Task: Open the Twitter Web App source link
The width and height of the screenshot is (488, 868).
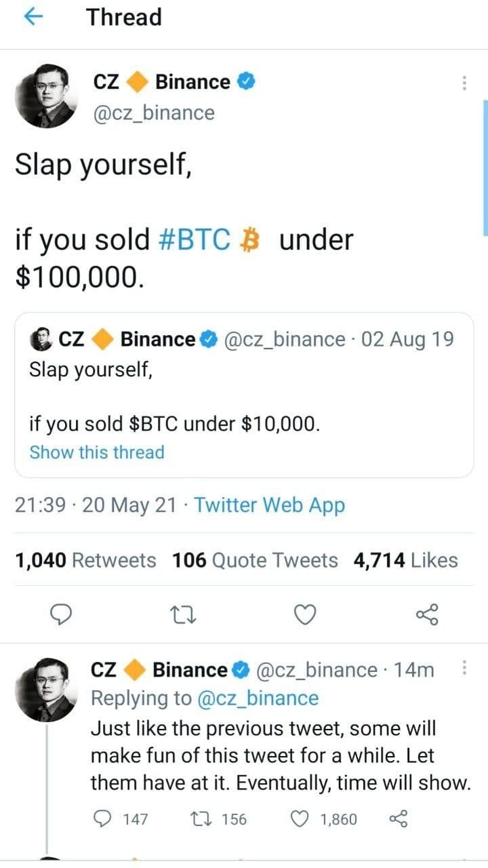Action: [270, 506]
